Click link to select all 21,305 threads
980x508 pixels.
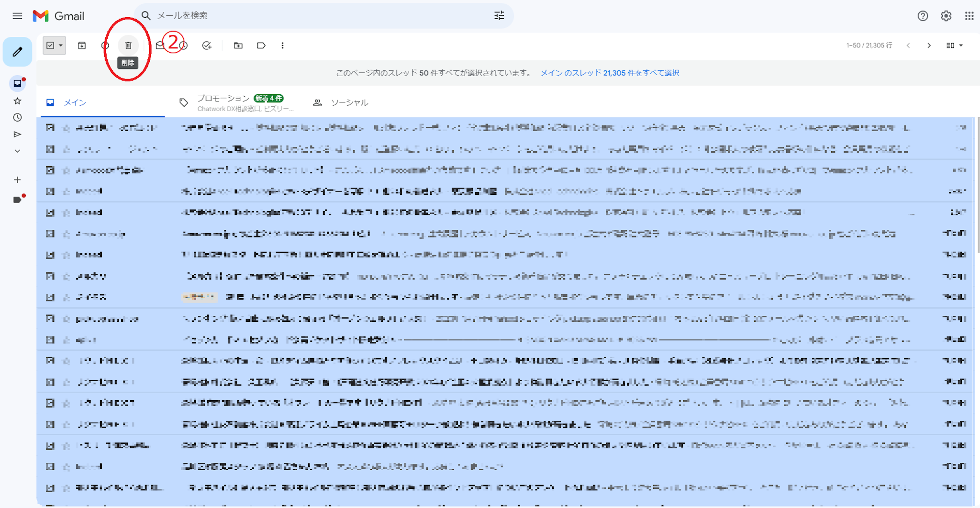coord(610,73)
